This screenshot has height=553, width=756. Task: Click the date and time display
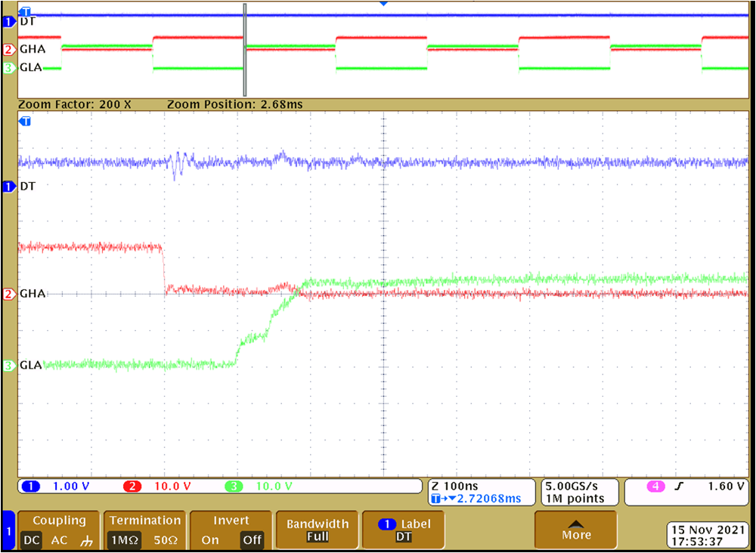tap(707, 535)
